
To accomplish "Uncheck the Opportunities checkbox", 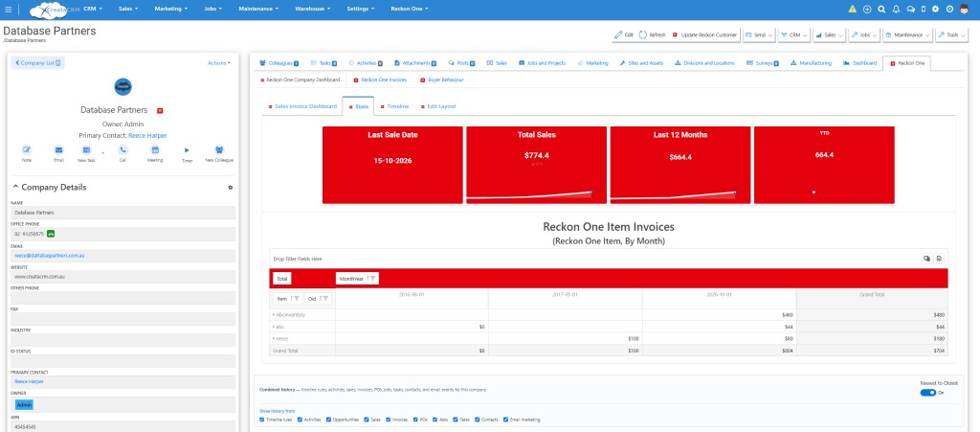I will tap(329, 420).
